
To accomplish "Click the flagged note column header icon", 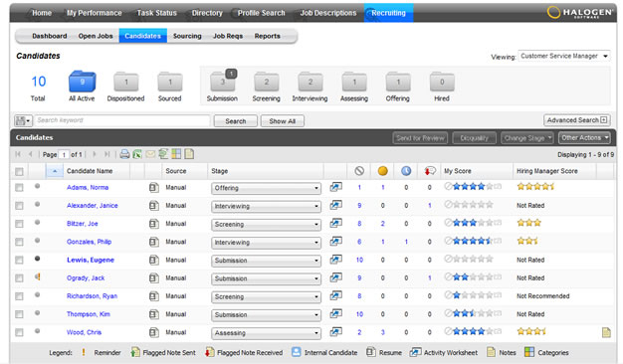I will pyautogui.click(x=430, y=171).
